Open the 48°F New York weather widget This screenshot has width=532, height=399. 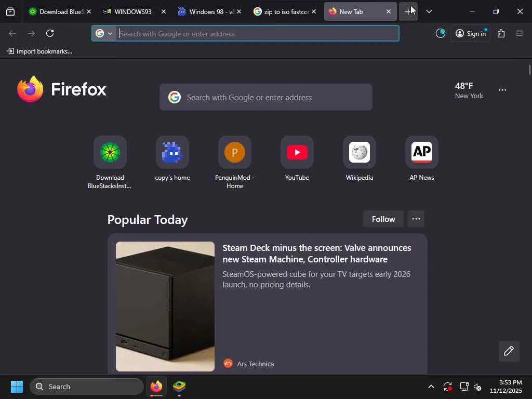point(469,90)
